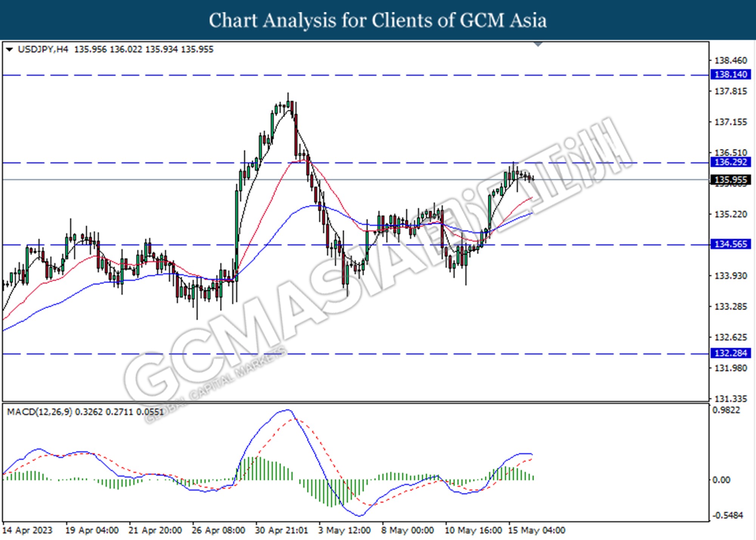The image size is (756, 540).
Task: Click the chart shift triangle marker
Action: (x=538, y=45)
